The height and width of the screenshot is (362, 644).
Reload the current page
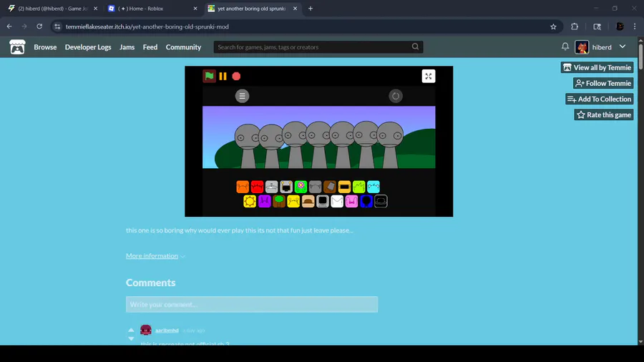(39, 26)
